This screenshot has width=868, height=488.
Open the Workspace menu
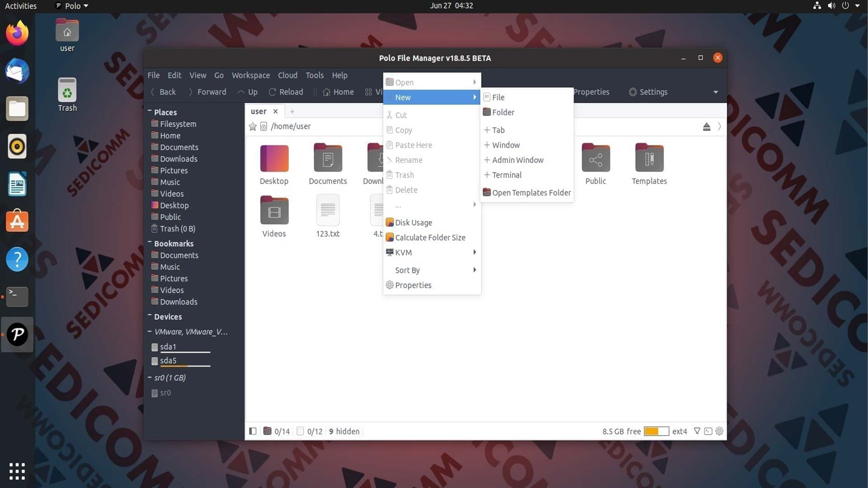click(x=250, y=75)
